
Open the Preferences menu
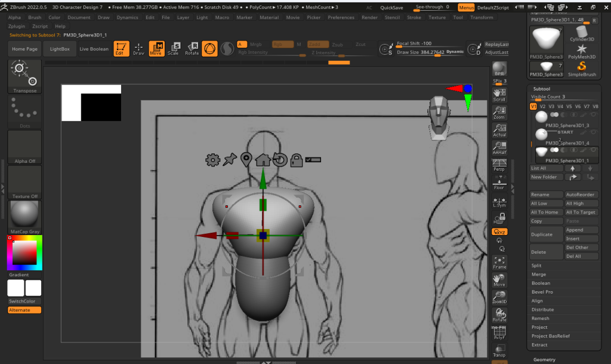tap(341, 18)
